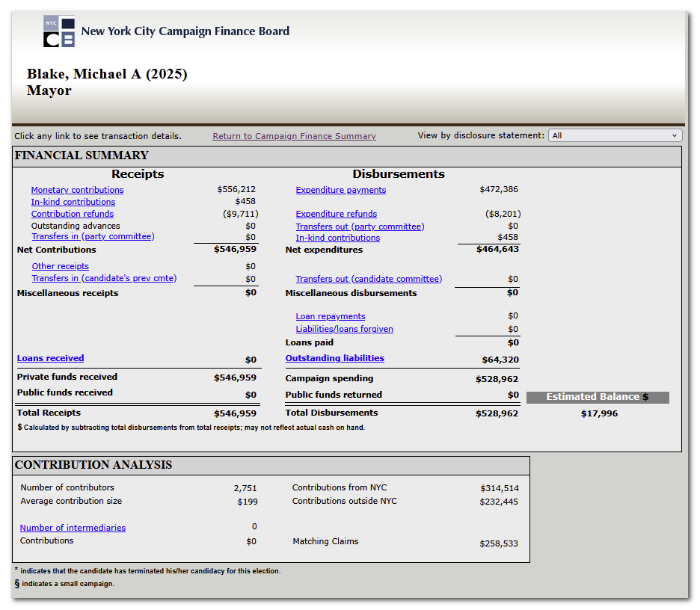Click the Blake, Michael A (2025) heading
The height and width of the screenshot is (610, 700).
coord(107,74)
